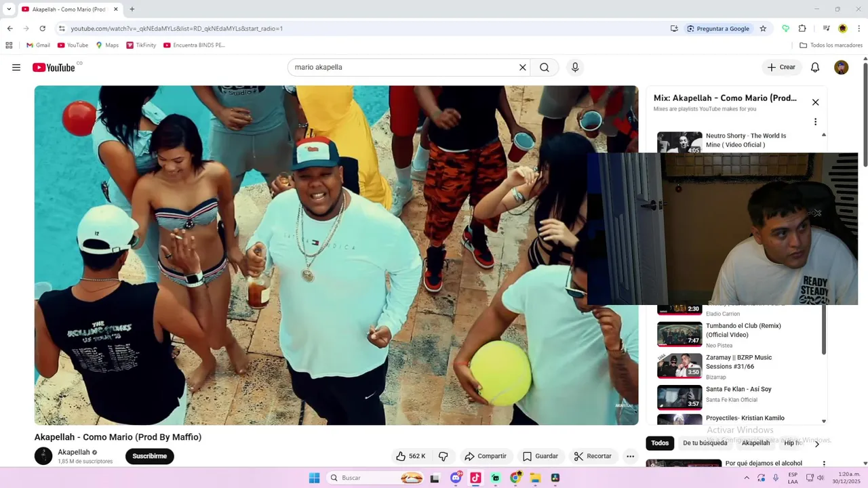Select the Akapellah filter chip
Viewport: 868px width, 488px height.
pos(755,443)
